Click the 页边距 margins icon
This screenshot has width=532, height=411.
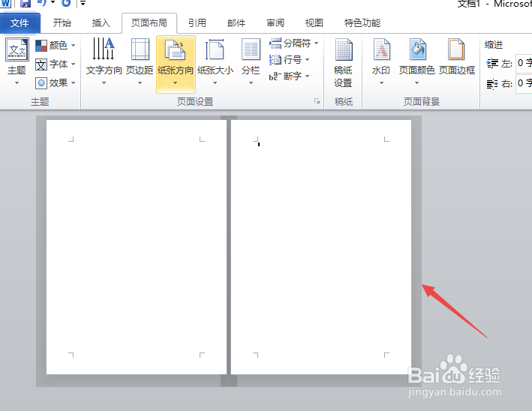[x=140, y=49]
